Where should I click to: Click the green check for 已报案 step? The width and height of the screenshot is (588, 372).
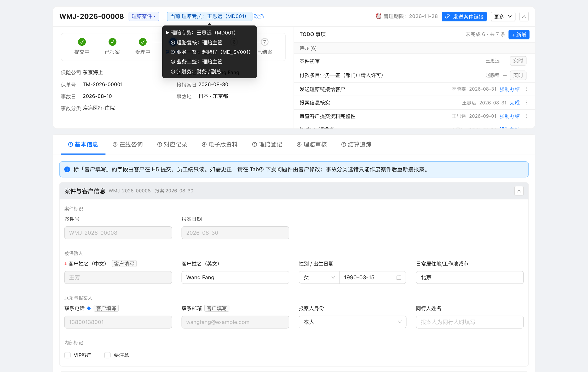point(112,42)
